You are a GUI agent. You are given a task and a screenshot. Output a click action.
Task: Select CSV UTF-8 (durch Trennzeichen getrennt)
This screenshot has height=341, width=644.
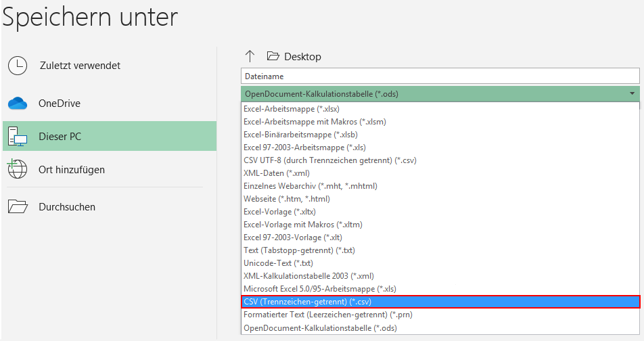pyautogui.click(x=440, y=160)
